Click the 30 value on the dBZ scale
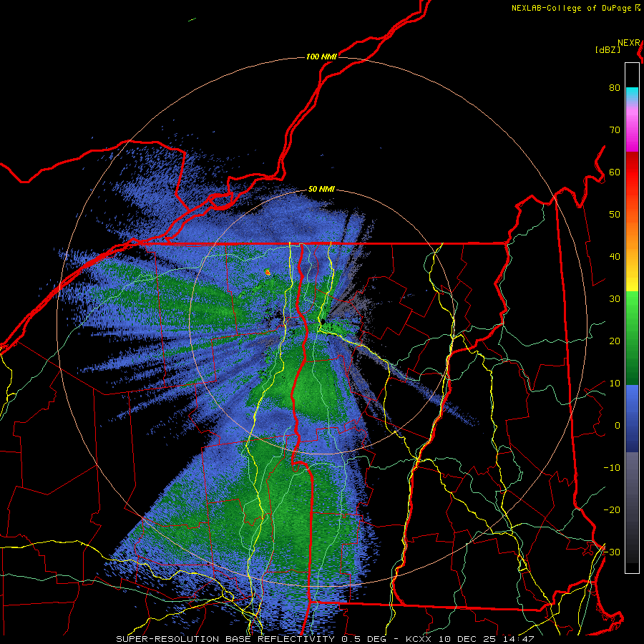 pyautogui.click(x=615, y=299)
